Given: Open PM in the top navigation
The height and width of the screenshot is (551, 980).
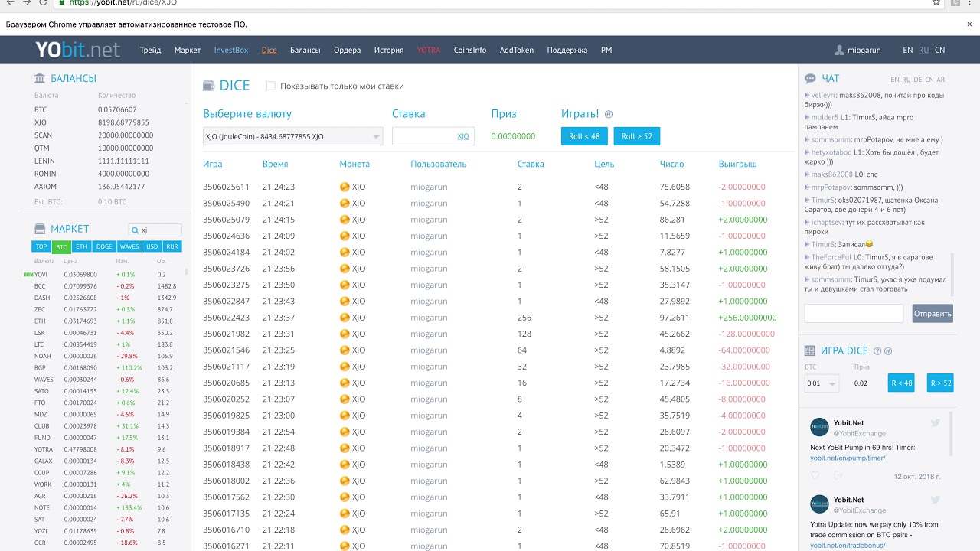Looking at the screenshot, I should (x=606, y=51).
